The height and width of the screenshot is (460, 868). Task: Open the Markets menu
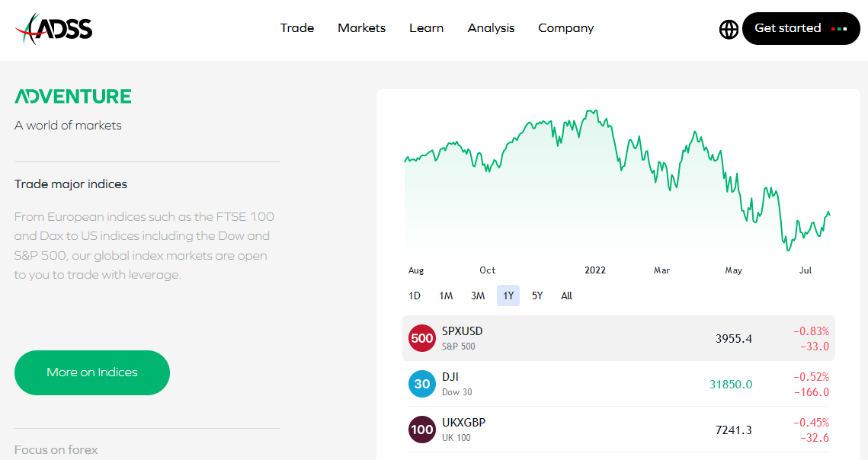coord(361,28)
